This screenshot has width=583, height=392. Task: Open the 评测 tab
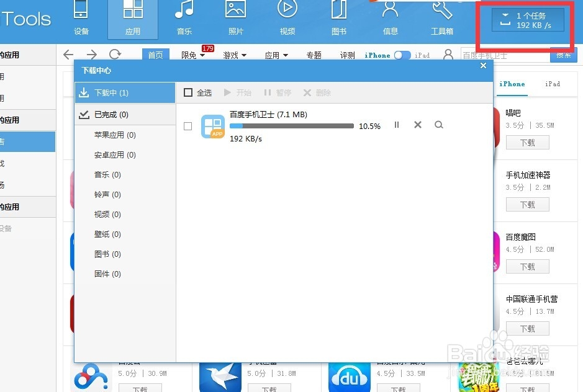(x=347, y=55)
